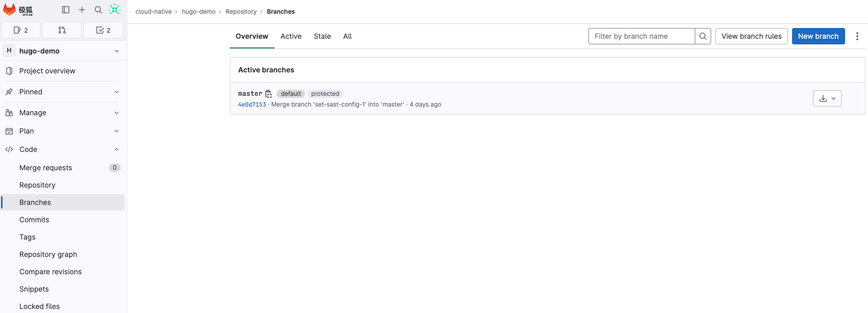The width and height of the screenshot is (868, 313).
Task: Switch to the All tab
Action: point(347,36)
